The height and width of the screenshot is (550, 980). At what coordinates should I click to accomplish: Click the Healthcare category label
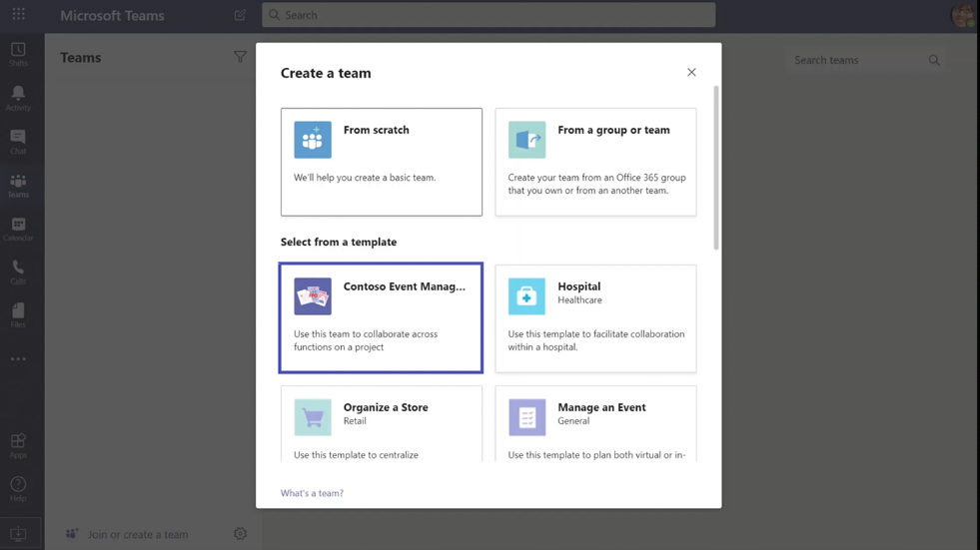(x=580, y=300)
